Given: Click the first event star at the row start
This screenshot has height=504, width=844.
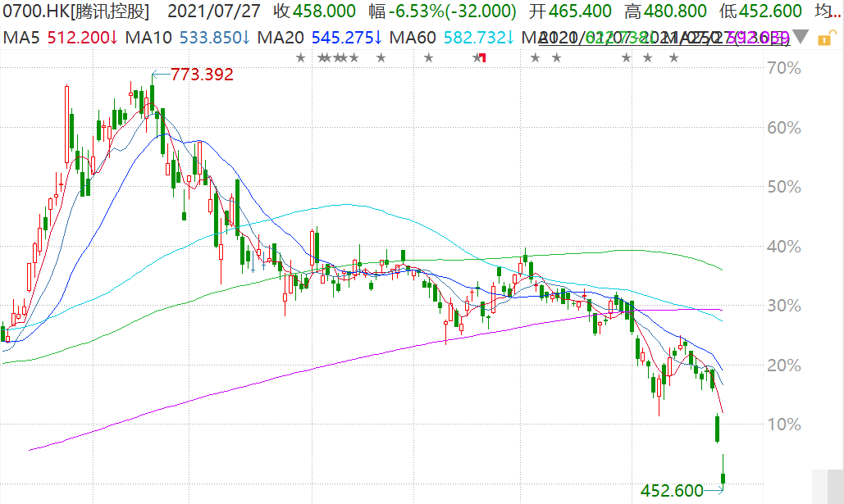Looking at the screenshot, I should tap(301, 57).
